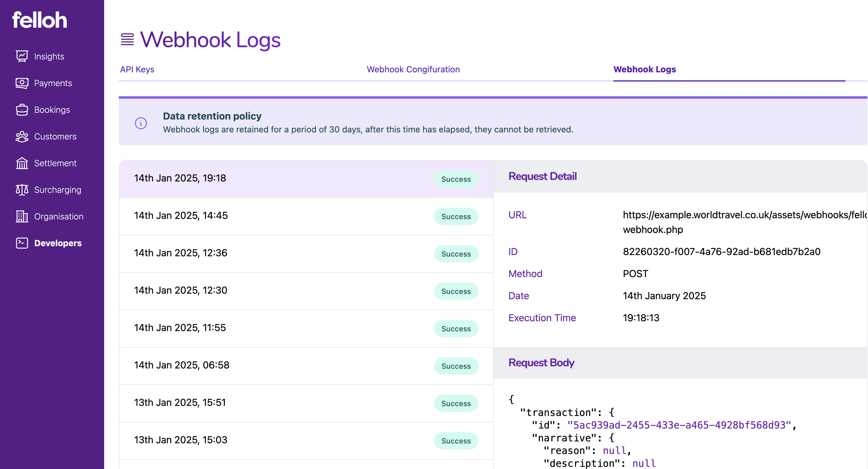Click the Developers terminal icon

tap(22, 243)
